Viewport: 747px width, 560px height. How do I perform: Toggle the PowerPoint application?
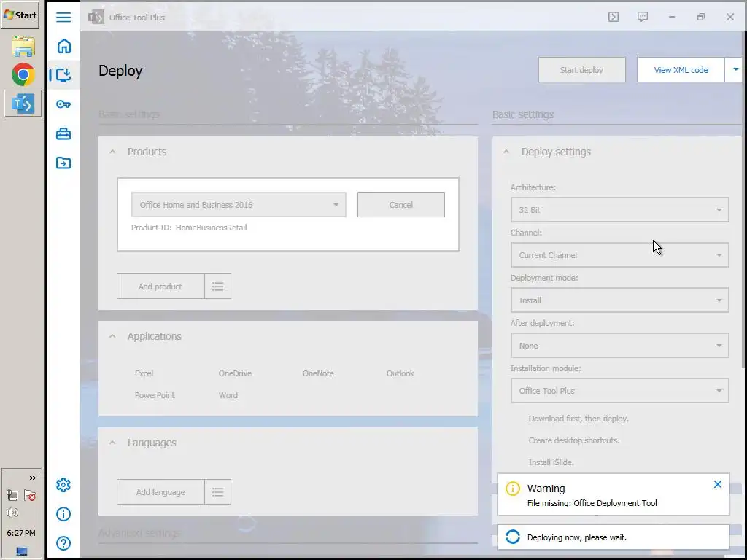(155, 395)
